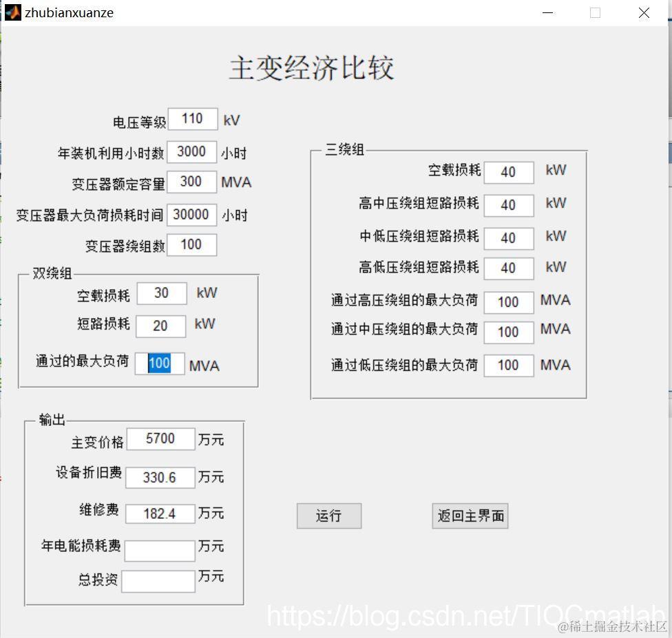
Task: Select the no-load loss field in 双绕组 group
Action: [161, 293]
